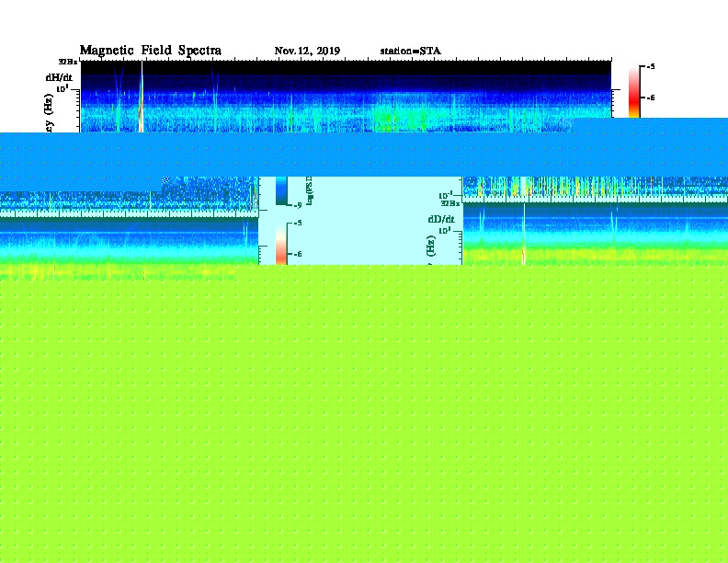
Task: Click the "32Hz" label above dD/dt
Action: click(449, 203)
